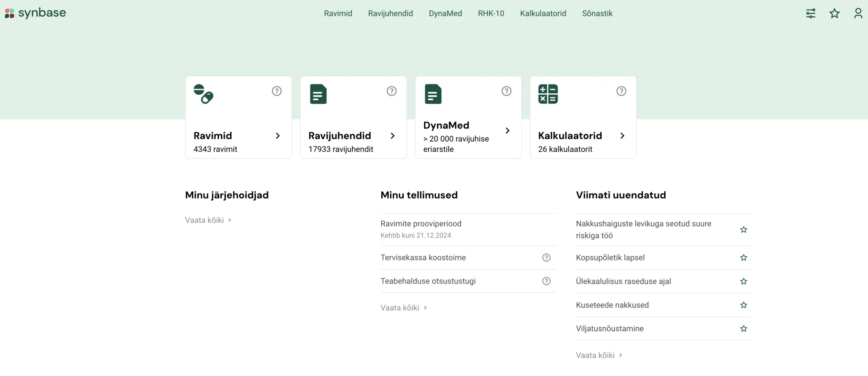This screenshot has height=376, width=868.
Task: Click the text 4343 ravimit
Action: [x=215, y=150]
